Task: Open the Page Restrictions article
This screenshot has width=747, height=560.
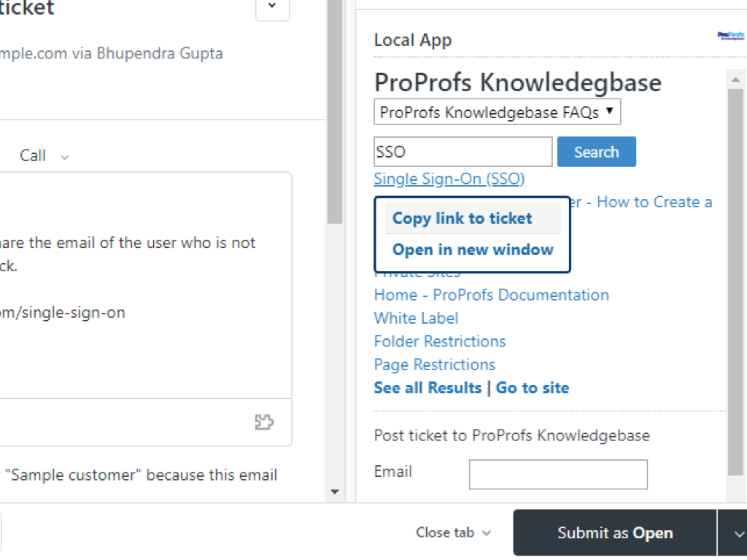Action: click(x=434, y=365)
